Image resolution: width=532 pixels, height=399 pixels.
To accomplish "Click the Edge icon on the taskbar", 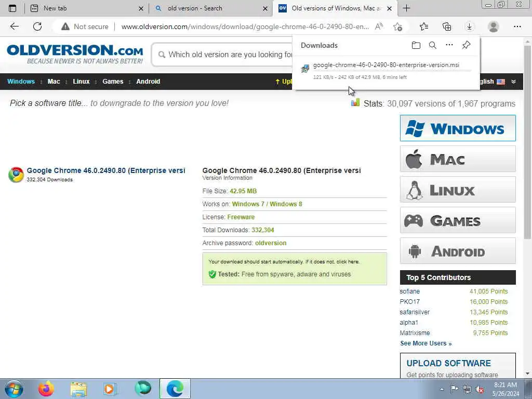I will 175,389.
